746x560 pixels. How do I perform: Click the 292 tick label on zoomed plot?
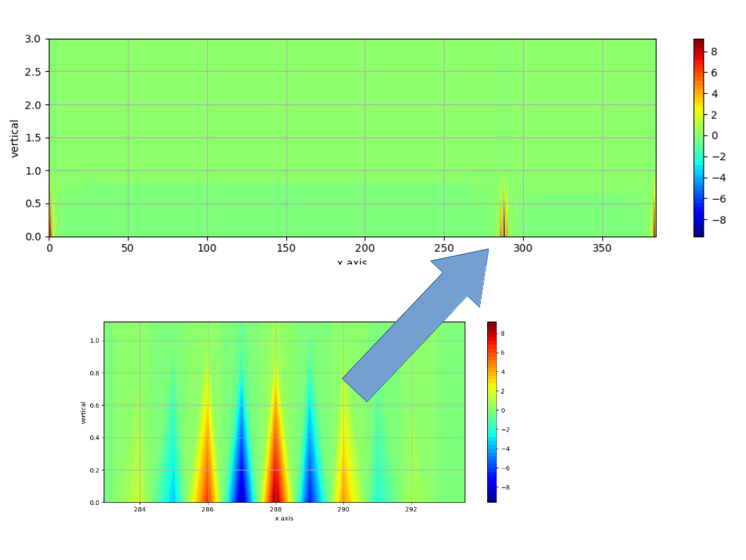411,509
